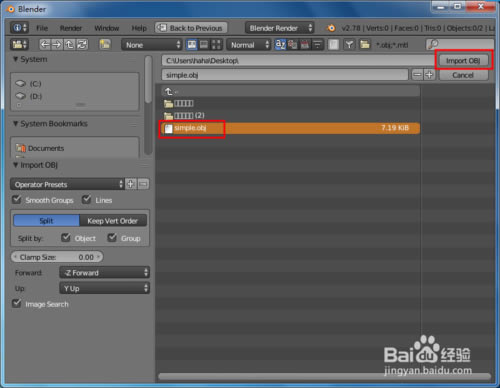Click the forward navigation arrow icon
The height and width of the screenshot is (388, 500).
(x=57, y=44)
